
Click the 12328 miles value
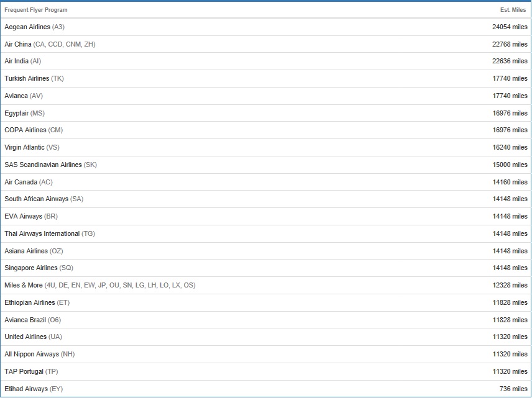(x=510, y=285)
